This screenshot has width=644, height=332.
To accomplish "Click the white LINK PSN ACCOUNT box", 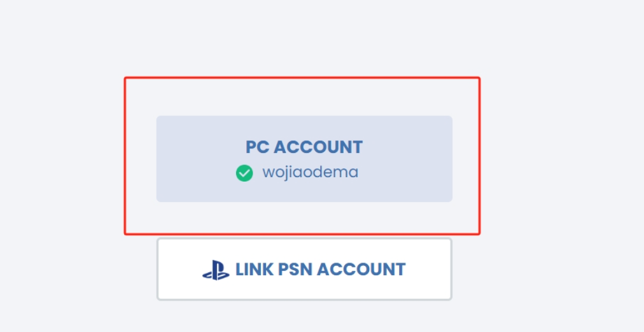I will 304,269.
